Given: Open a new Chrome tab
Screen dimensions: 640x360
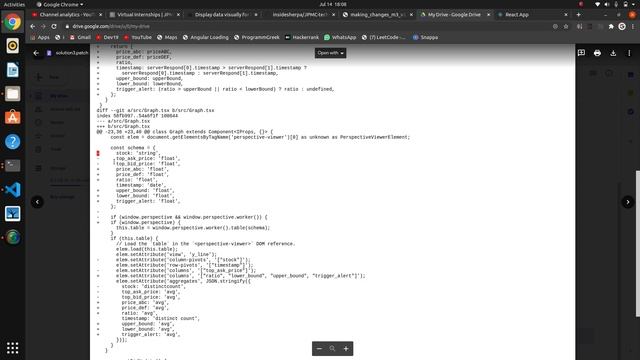Looking at the screenshot, I should click(578, 15).
